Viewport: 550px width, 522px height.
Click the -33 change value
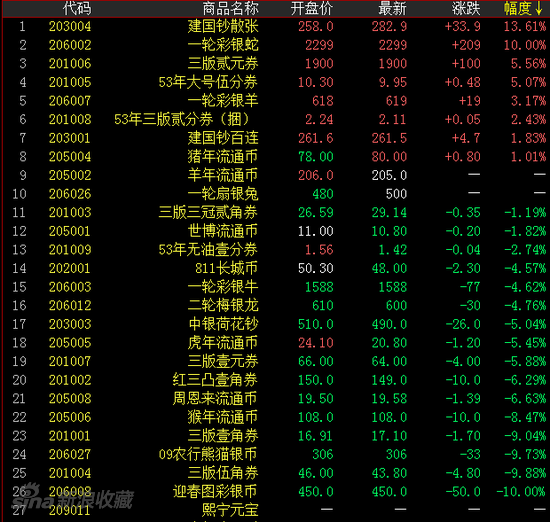(x=470, y=455)
